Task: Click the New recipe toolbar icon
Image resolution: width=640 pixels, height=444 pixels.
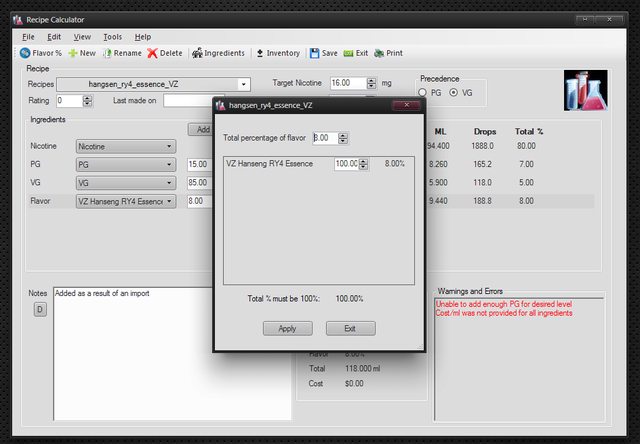Action: [x=73, y=53]
